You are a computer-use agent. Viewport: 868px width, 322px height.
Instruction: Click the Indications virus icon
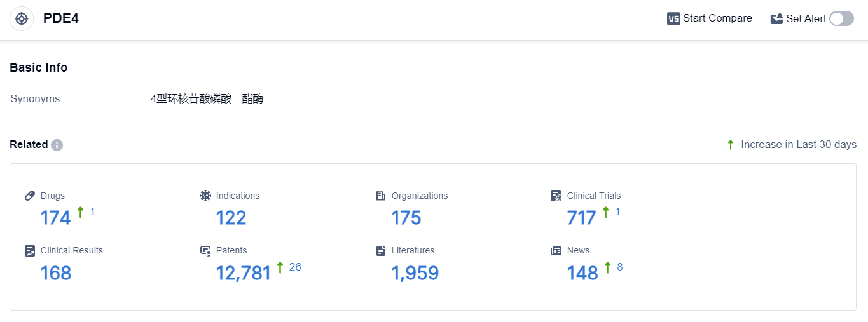pyautogui.click(x=205, y=196)
